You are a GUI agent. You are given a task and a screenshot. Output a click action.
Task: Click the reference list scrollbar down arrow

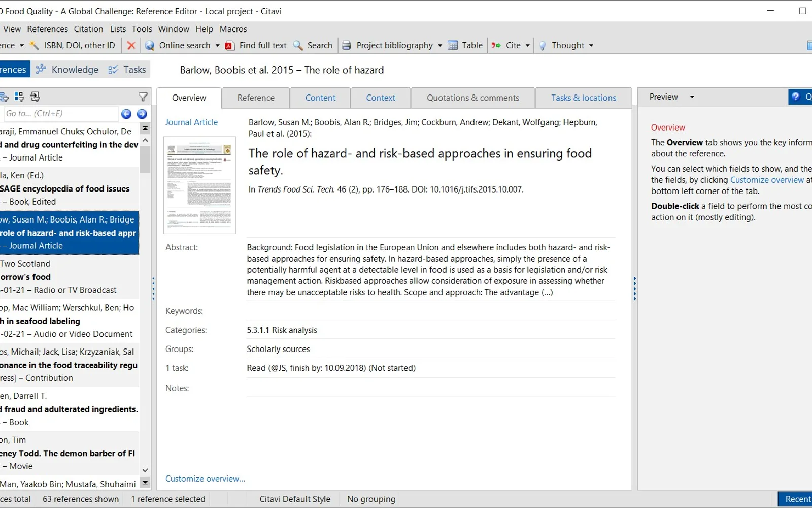(145, 470)
